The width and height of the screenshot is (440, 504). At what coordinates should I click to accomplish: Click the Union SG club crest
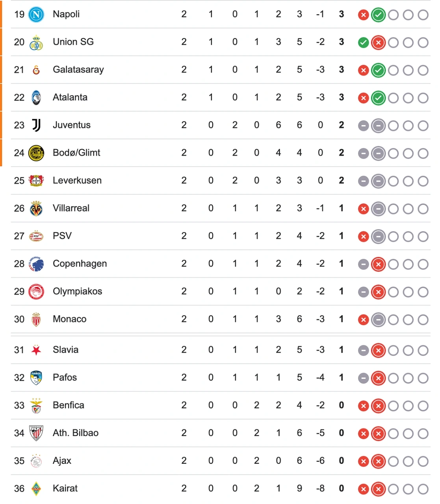36,43
